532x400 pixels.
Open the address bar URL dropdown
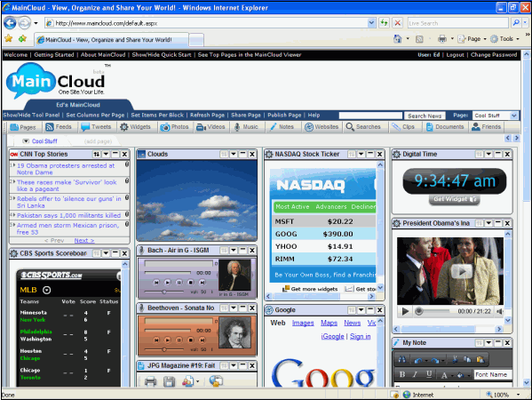[371, 23]
